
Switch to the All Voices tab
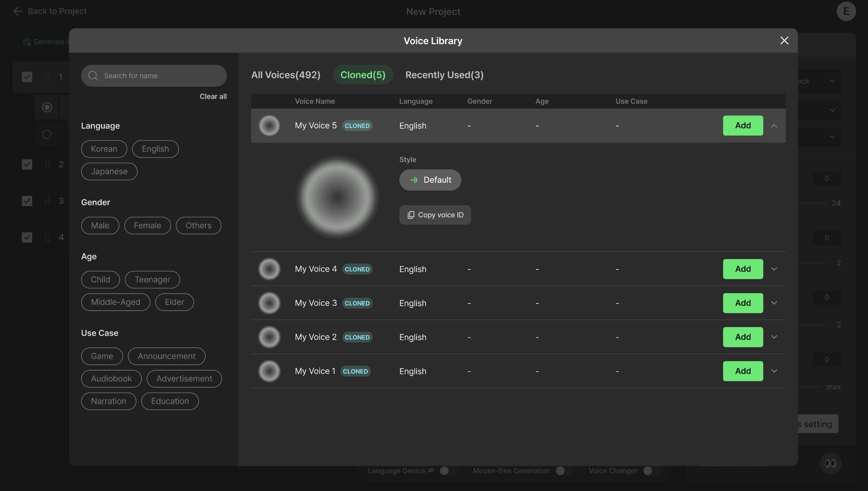pos(286,75)
